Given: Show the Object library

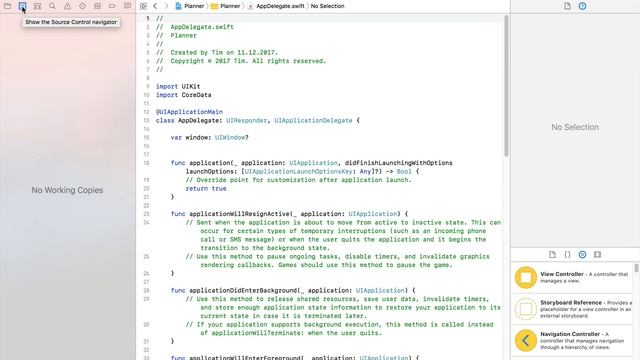Looking at the screenshot, I should (x=582, y=255).
